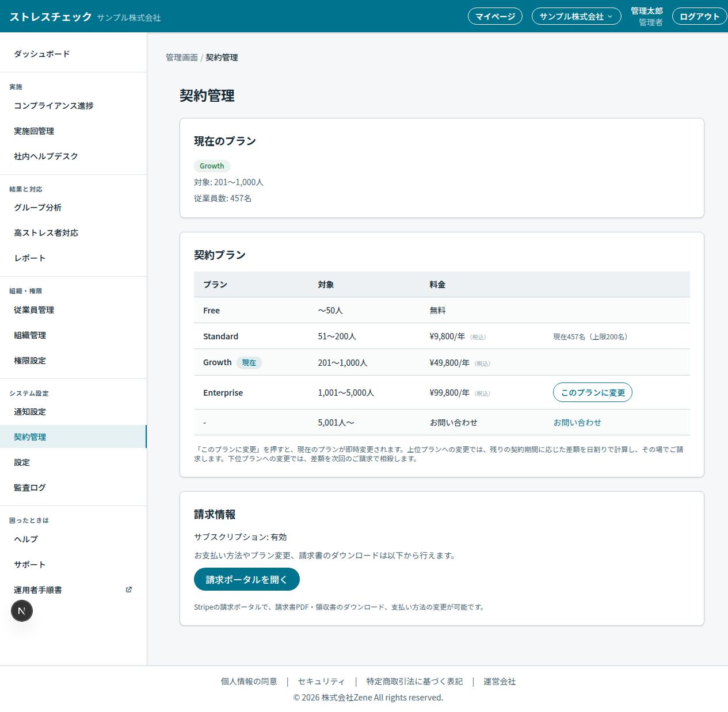Open the 運用者手順書 external link

[73, 590]
